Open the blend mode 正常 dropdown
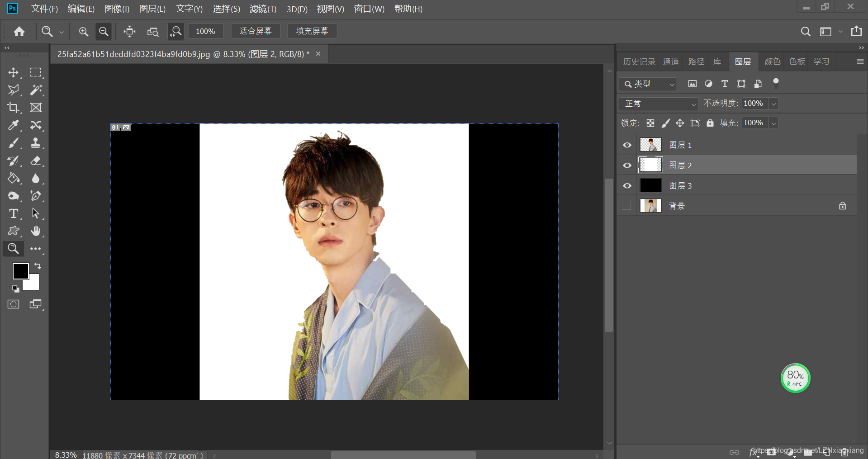This screenshot has height=459, width=868. pos(659,104)
